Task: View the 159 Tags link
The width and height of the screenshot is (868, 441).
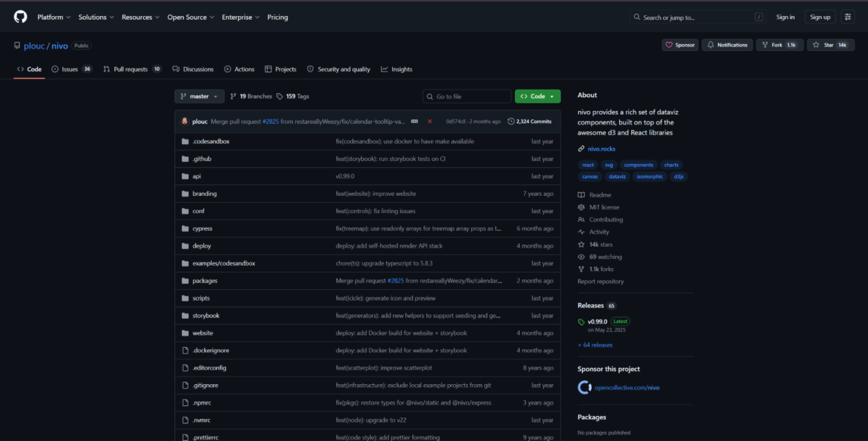Action: pos(293,96)
